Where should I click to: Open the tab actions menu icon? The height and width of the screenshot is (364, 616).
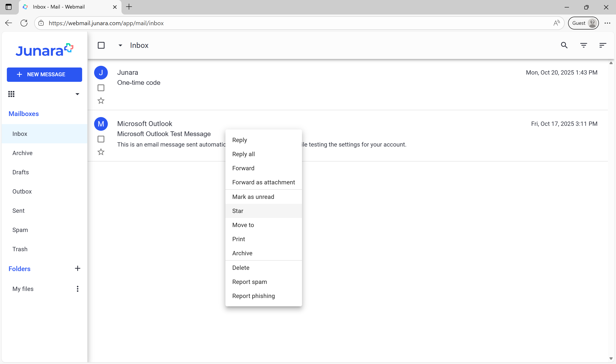click(9, 7)
